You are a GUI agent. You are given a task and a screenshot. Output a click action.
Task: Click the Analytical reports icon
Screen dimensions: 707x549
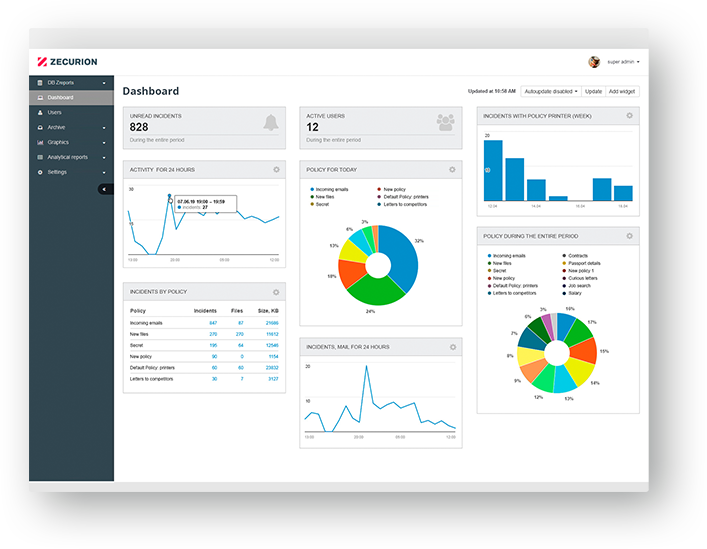point(40,157)
